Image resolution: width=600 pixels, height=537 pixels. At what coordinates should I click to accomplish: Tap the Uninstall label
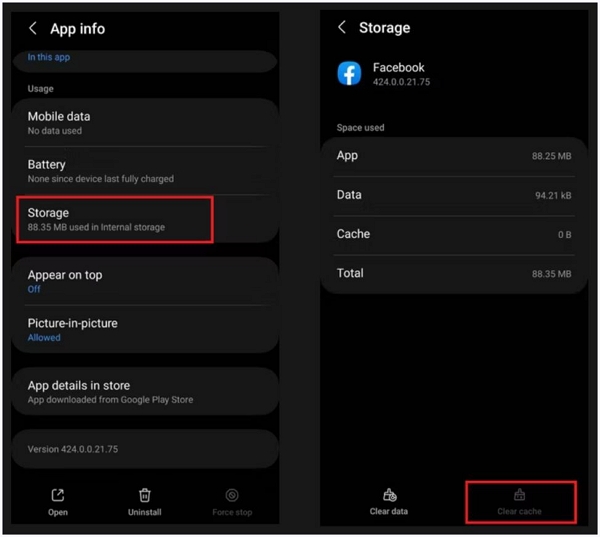point(145,512)
